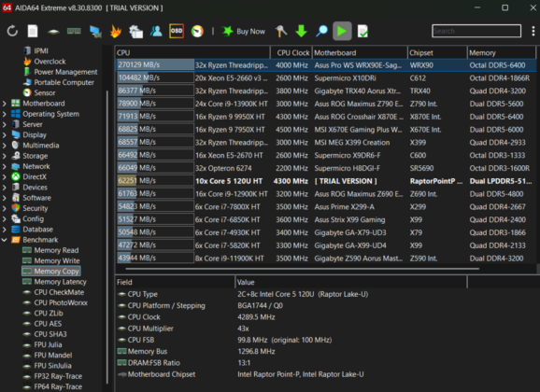Select the CPU Multiplier field row
This screenshot has width=540, height=392.
point(291,329)
